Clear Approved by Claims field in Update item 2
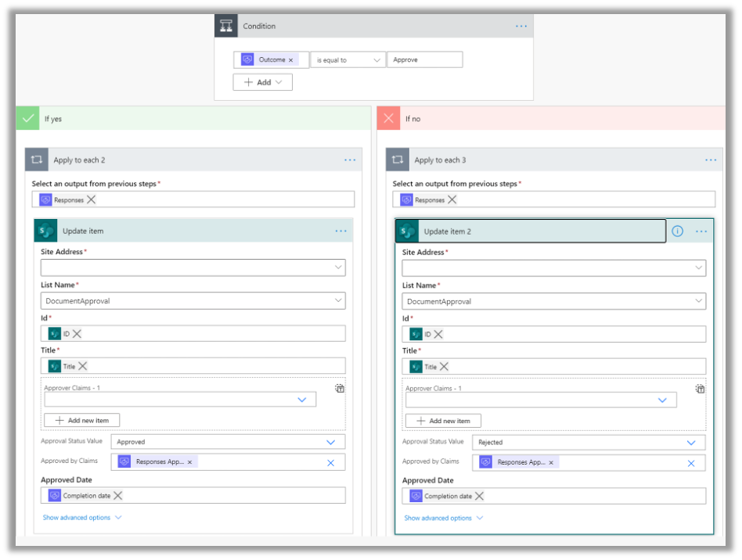This screenshot has width=742, height=560. (691, 464)
